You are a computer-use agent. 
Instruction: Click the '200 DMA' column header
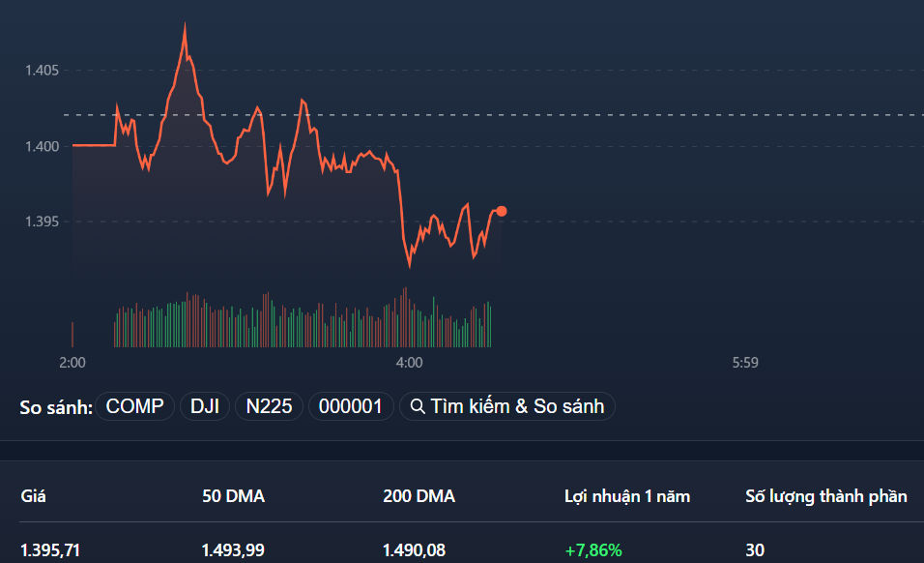click(x=419, y=496)
